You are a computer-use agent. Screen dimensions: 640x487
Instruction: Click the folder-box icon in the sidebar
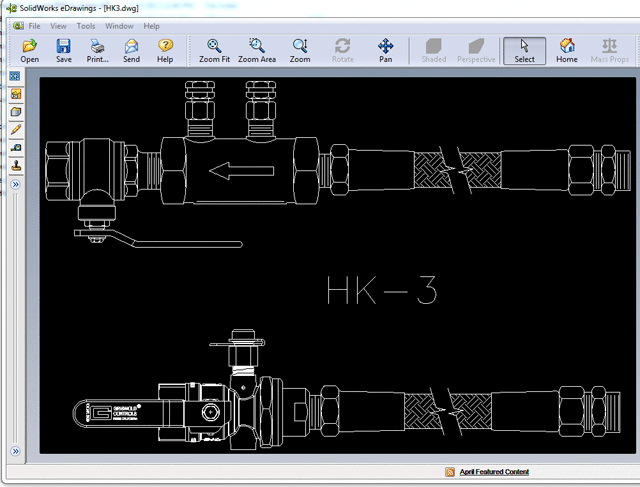point(16,112)
